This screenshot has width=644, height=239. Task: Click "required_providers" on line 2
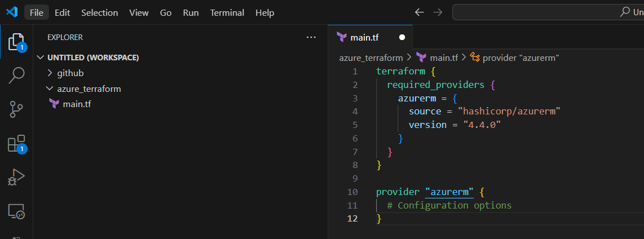[436, 85]
